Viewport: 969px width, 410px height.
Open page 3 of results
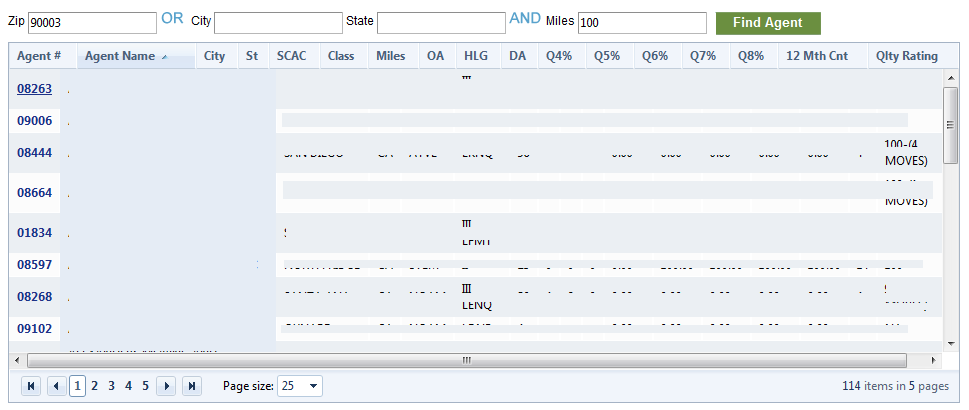tap(111, 387)
